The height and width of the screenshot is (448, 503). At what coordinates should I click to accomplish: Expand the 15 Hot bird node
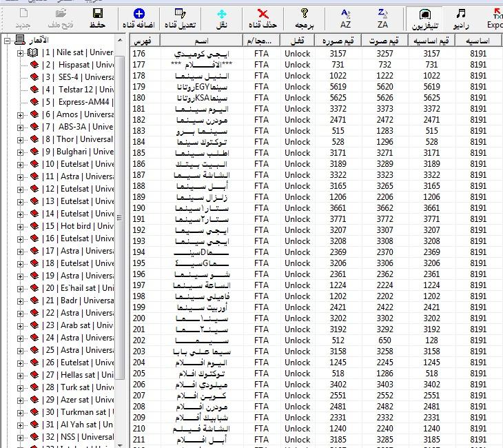click(x=20, y=227)
